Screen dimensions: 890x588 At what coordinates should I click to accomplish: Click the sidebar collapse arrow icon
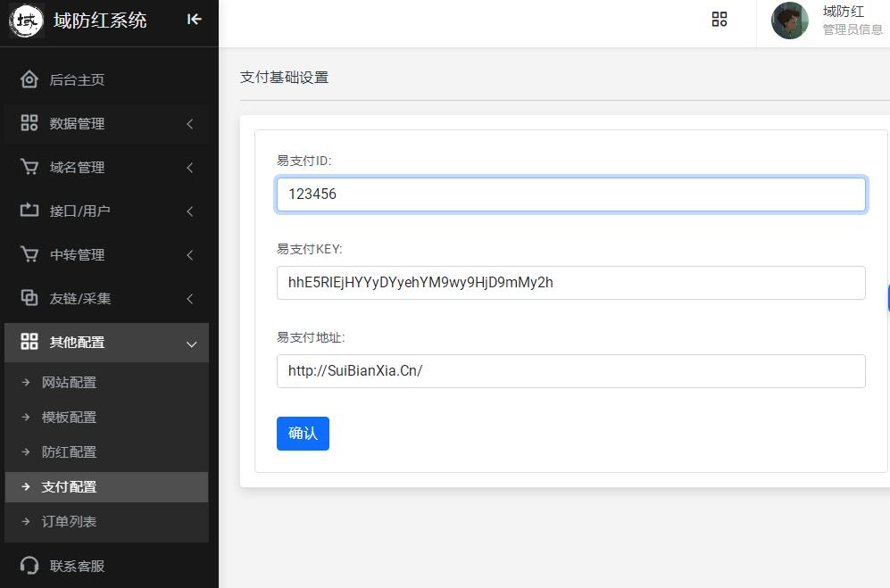[x=194, y=19]
